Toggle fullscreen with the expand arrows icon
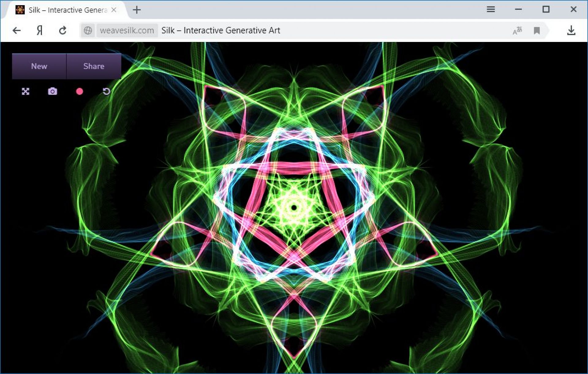Screen dimensions: 588x374 (x=26, y=91)
